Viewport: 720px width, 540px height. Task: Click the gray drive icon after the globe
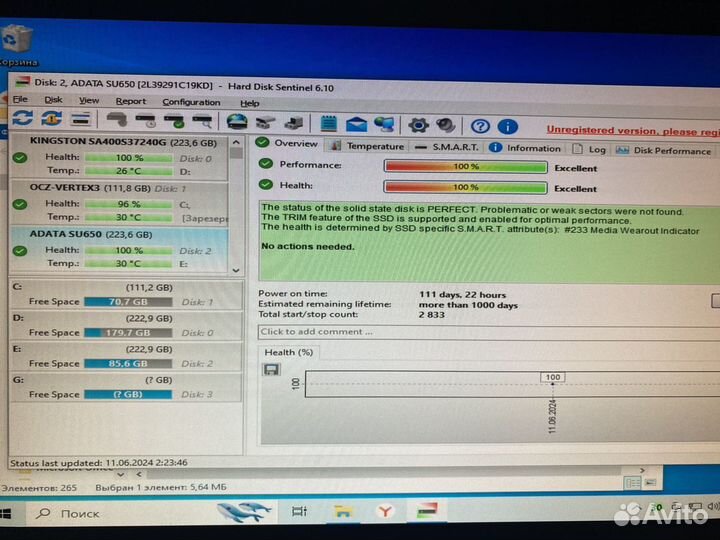[265, 123]
